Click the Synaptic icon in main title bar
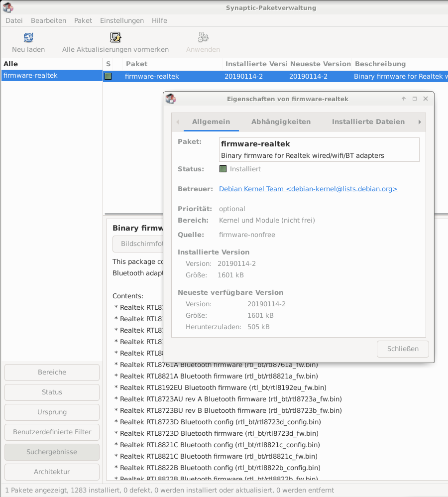Image resolution: width=448 pixels, height=497 pixels. point(8,7)
